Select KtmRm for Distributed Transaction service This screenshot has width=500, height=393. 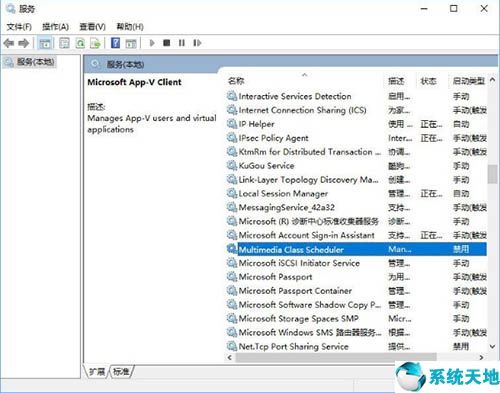click(x=356, y=152)
